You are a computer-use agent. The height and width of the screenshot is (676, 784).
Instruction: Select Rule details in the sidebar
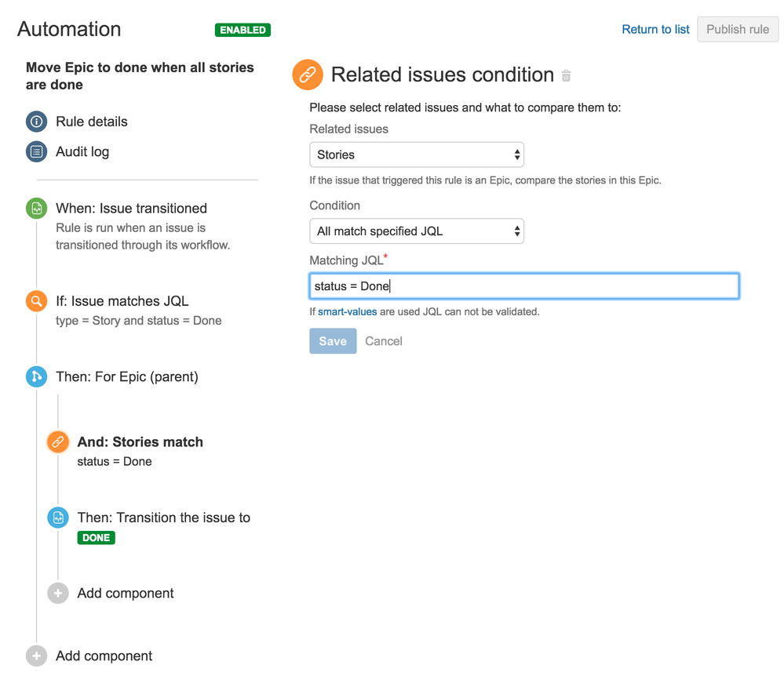click(35, 122)
